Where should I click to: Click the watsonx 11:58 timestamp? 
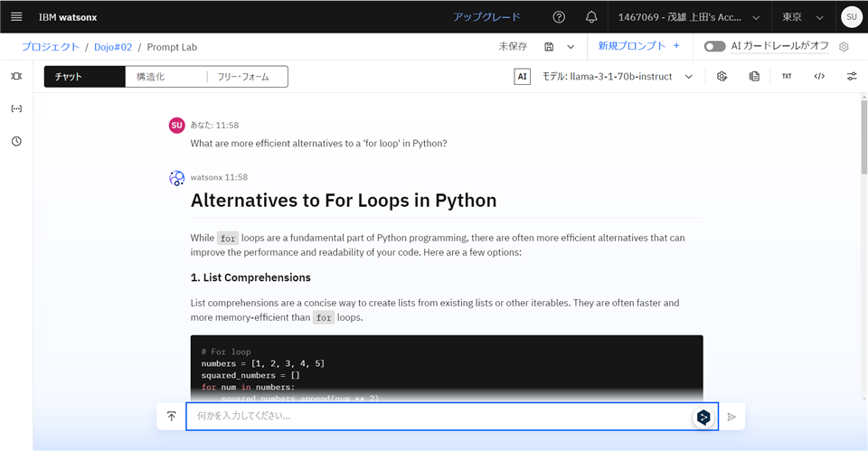tap(219, 177)
